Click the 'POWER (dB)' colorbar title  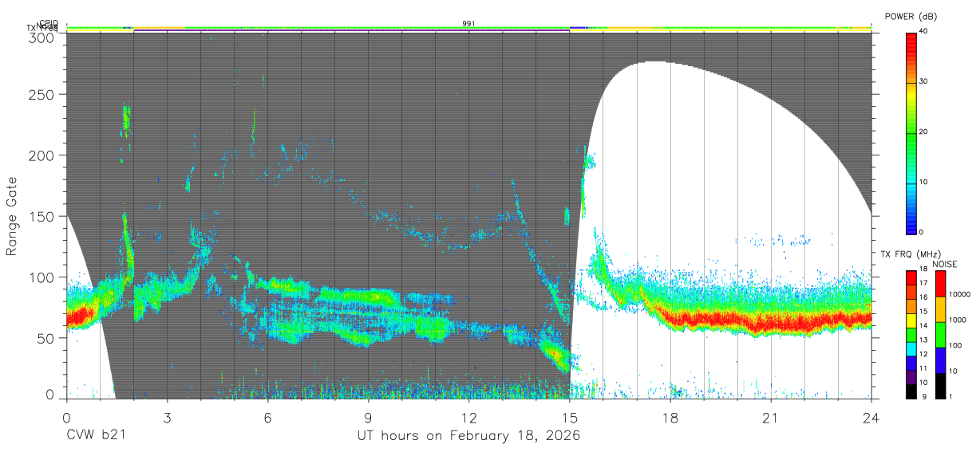912,17
